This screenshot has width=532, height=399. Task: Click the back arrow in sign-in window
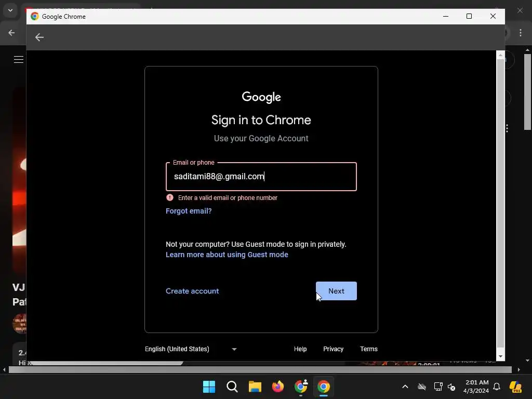pyautogui.click(x=39, y=37)
